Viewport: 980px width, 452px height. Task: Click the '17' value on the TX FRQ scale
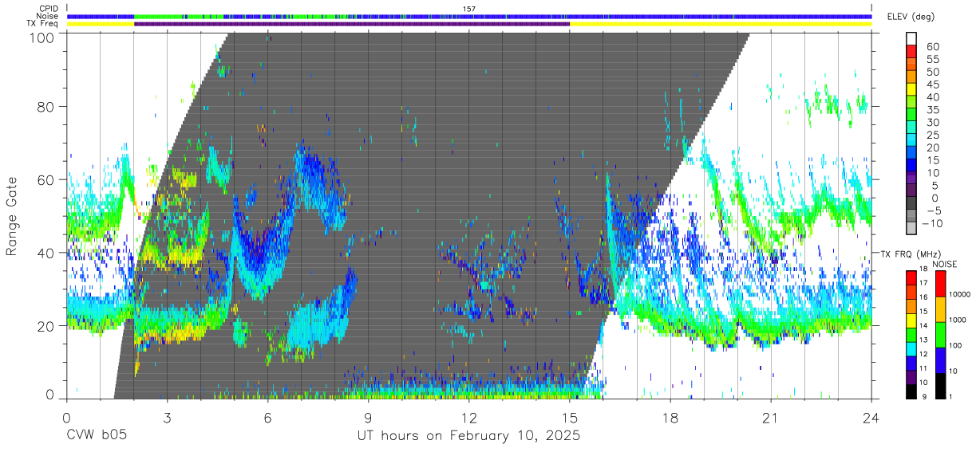pyautogui.click(x=922, y=283)
